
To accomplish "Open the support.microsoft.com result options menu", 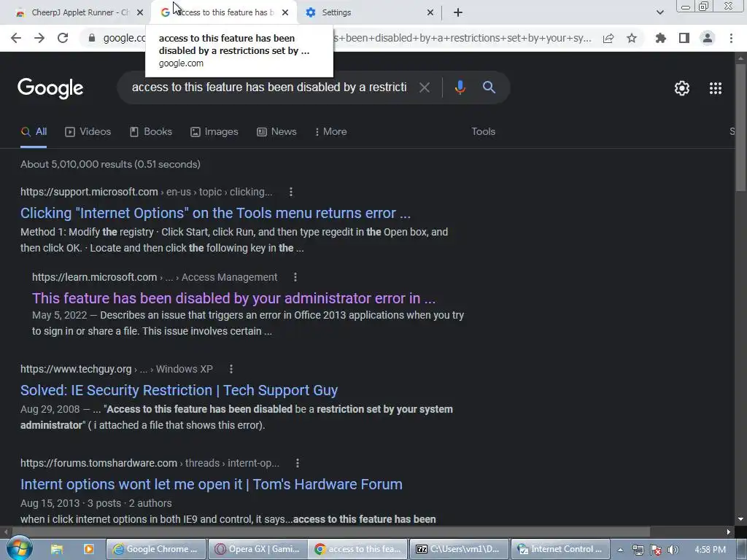I will point(291,192).
